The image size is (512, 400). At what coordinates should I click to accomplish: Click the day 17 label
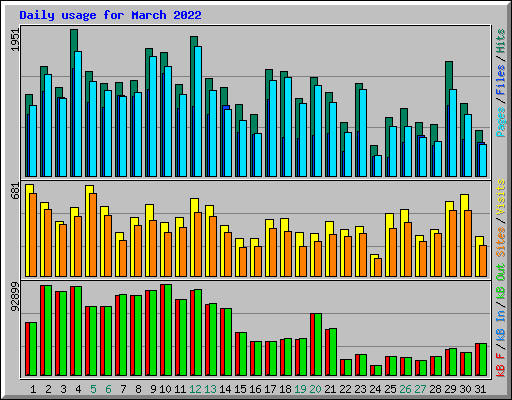pos(270,389)
